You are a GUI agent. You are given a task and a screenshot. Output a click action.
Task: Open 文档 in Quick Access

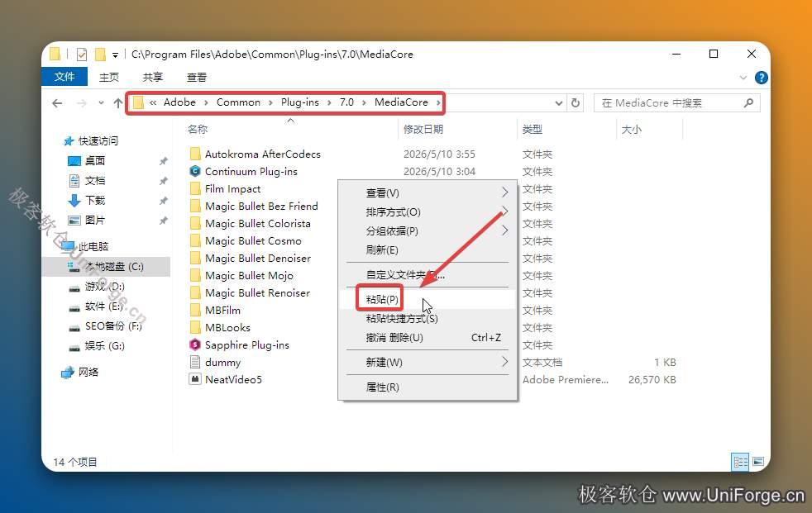pyautogui.click(x=95, y=180)
